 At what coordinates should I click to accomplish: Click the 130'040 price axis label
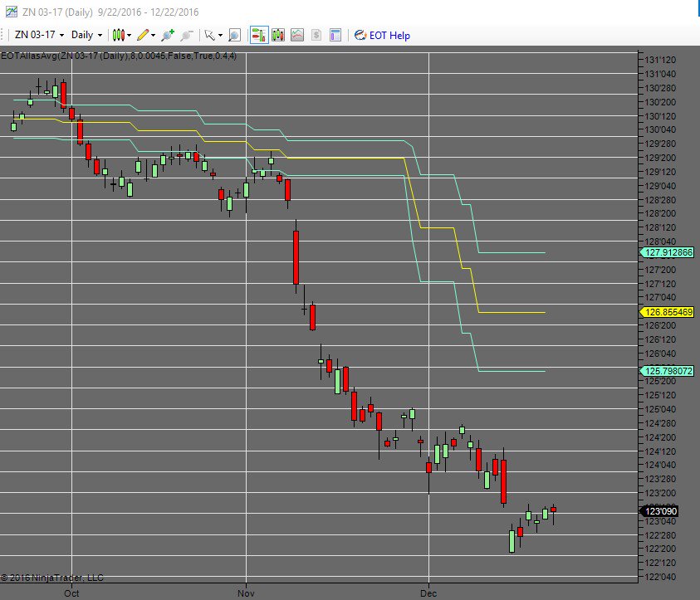click(660, 129)
